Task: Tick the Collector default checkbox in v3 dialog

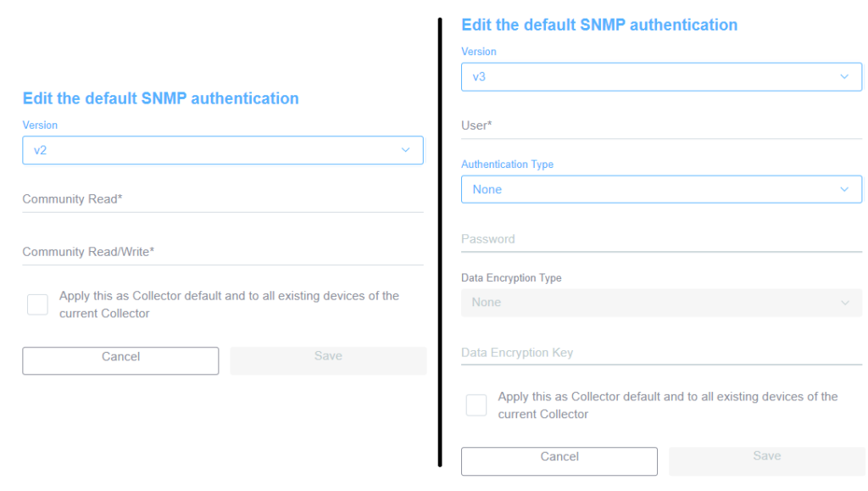Action: 476,405
